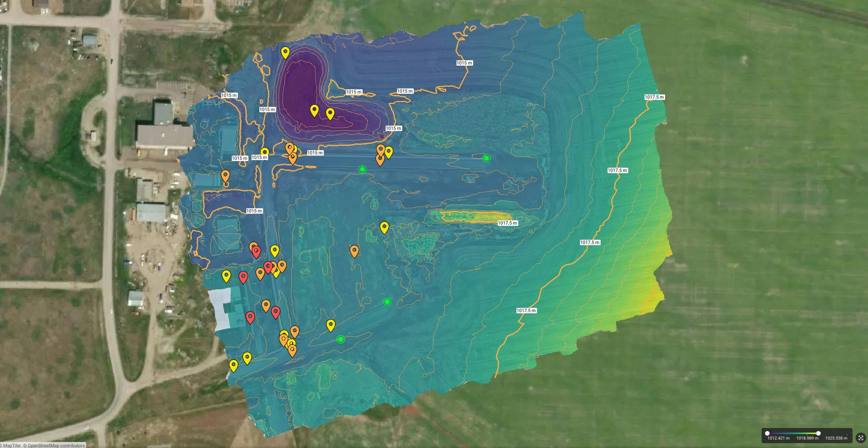
Task: Toggle fullscreen with the circular button bottom right
Action: [x=860, y=438]
